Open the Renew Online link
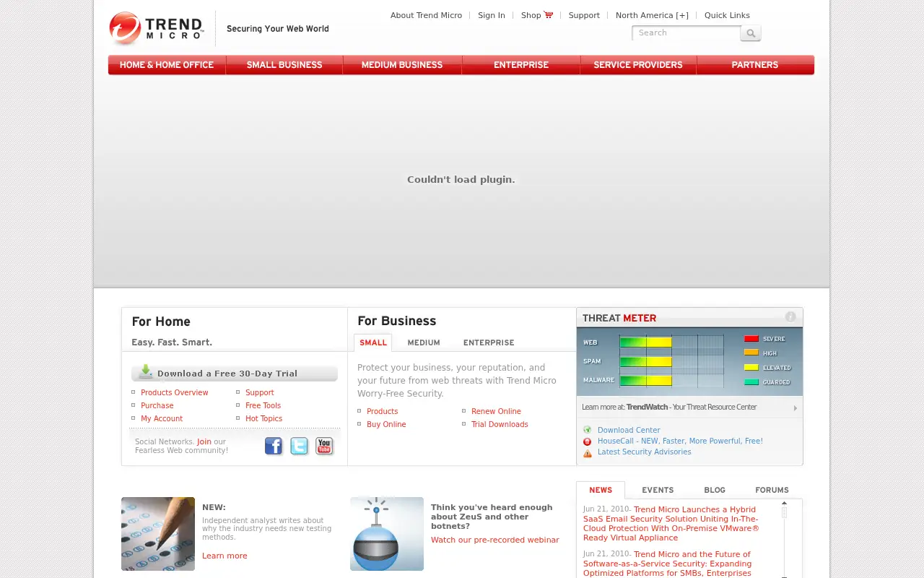 pyautogui.click(x=496, y=411)
